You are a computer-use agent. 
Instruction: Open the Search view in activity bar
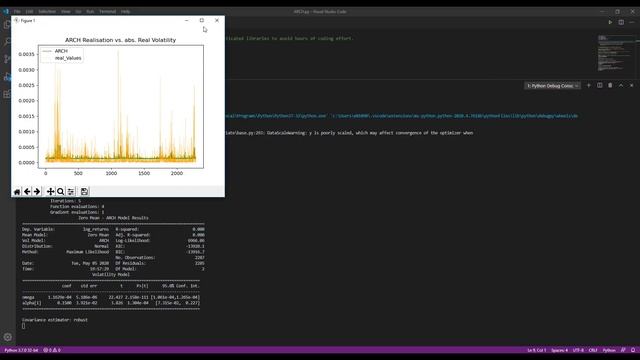coord(7,42)
